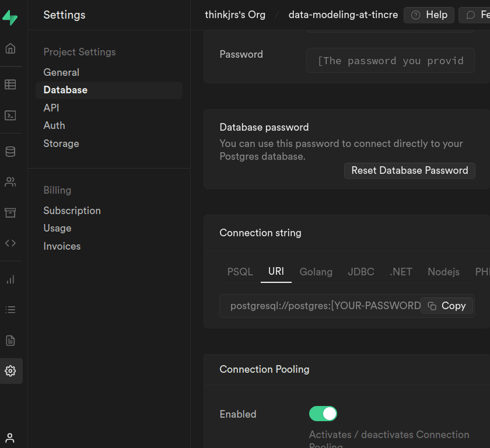Screen dimensions: 490x448
Task: Go to the Auth settings page
Action: pyautogui.click(x=54, y=125)
